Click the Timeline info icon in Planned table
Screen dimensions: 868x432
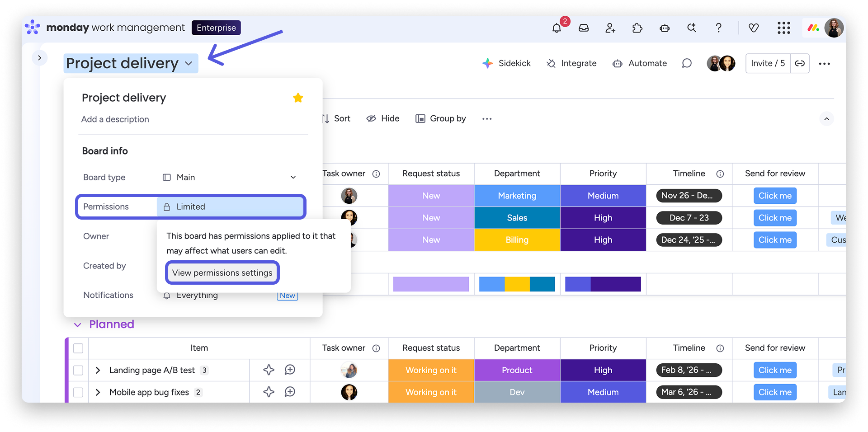point(720,348)
